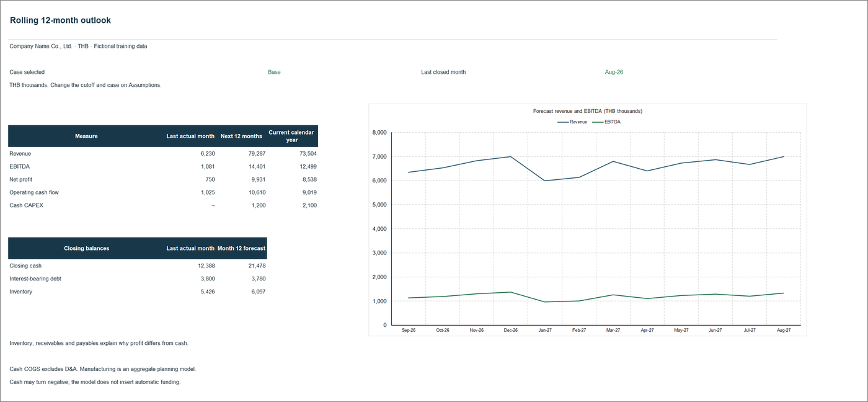Screen dimensions: 868x402
Task: Click Cash CAPEX next 12 months 1,200
Action: pyautogui.click(x=258, y=205)
